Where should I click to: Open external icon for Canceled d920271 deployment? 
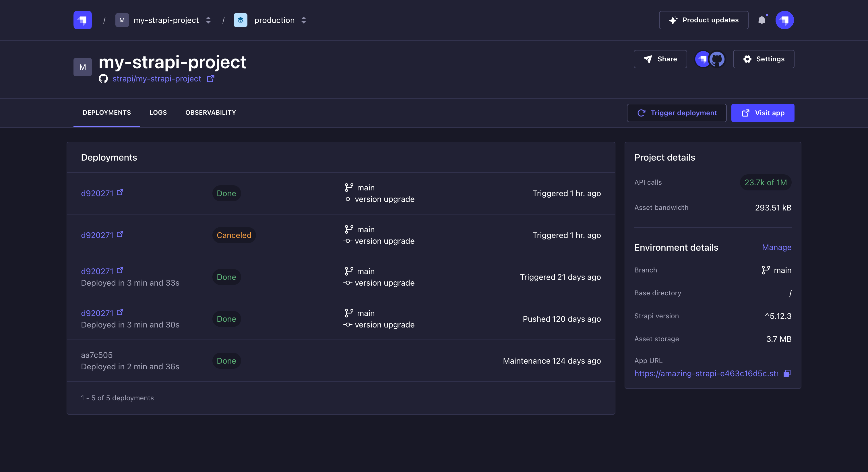(x=120, y=234)
